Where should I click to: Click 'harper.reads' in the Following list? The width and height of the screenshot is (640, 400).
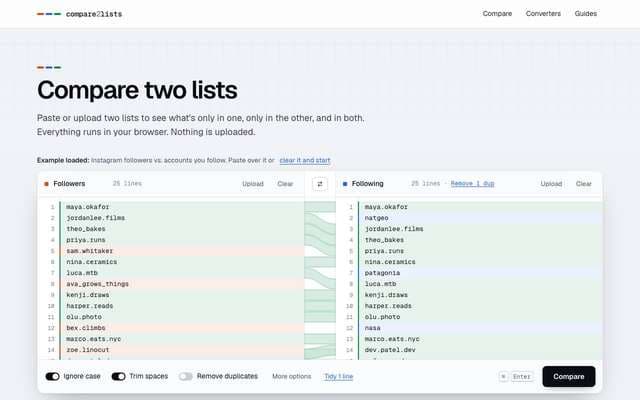click(x=388, y=306)
